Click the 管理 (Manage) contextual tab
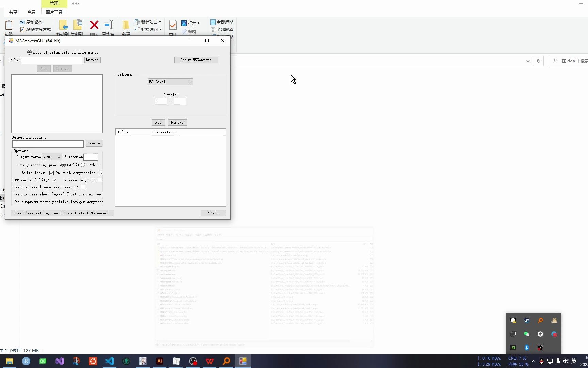The height and width of the screenshot is (368, 588). 54,3
